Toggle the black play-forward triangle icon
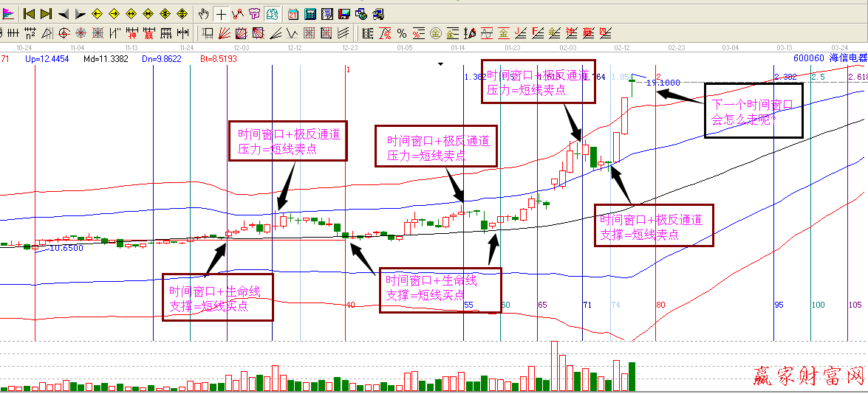 click(81, 14)
